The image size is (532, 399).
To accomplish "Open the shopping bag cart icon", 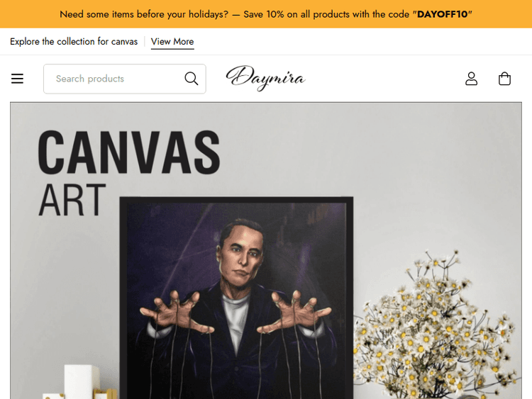I will tap(504, 79).
